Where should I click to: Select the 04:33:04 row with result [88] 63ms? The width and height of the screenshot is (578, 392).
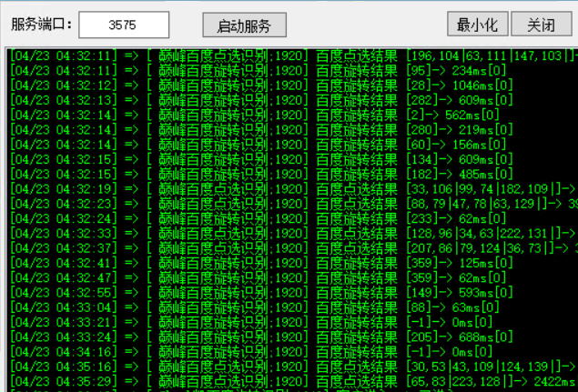click(x=255, y=307)
